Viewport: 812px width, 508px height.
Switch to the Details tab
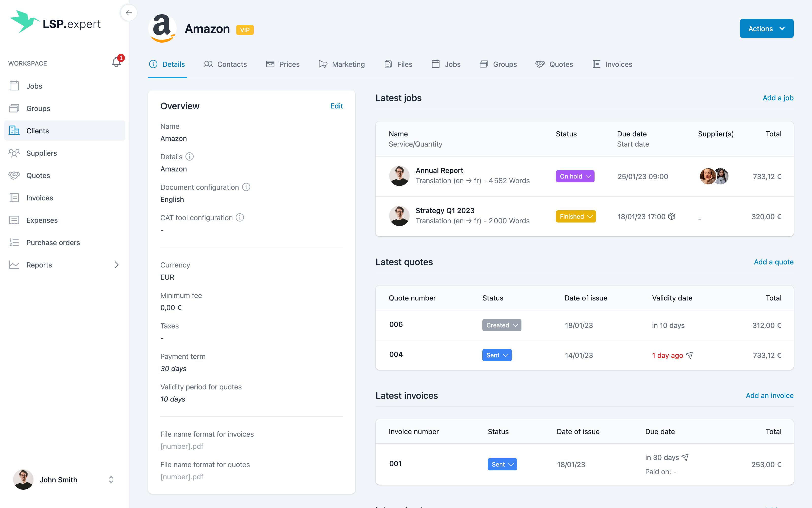167,64
